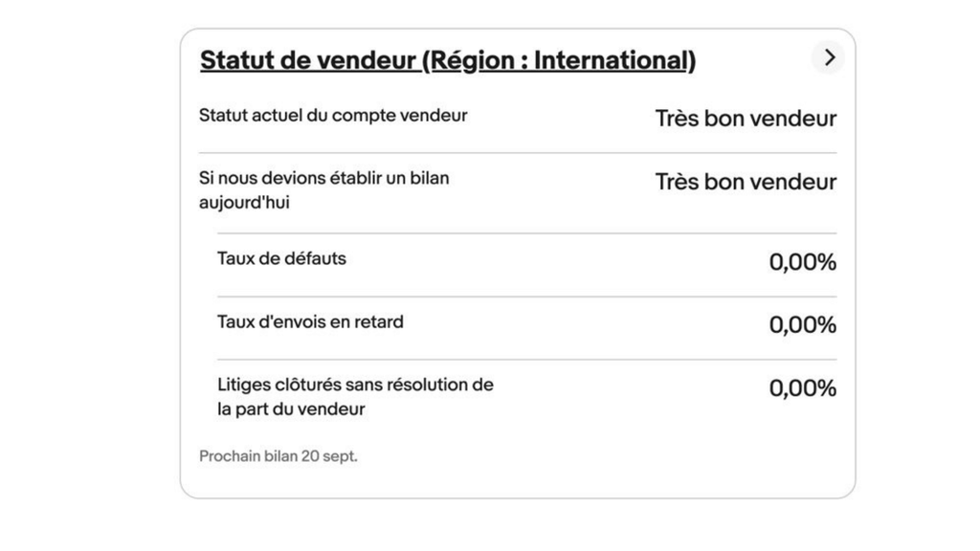
Task: Select the Statut actuel du compte vendeur label
Action: (x=333, y=116)
